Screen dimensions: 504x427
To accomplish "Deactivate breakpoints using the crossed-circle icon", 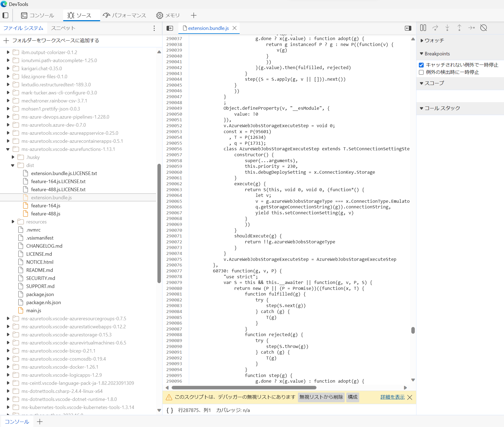I will pyautogui.click(x=484, y=28).
